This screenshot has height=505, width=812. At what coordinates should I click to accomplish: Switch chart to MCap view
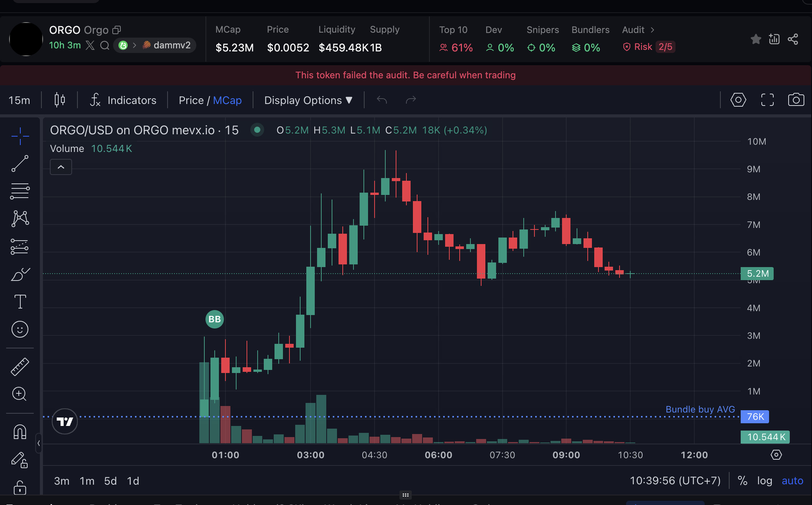coord(227,100)
